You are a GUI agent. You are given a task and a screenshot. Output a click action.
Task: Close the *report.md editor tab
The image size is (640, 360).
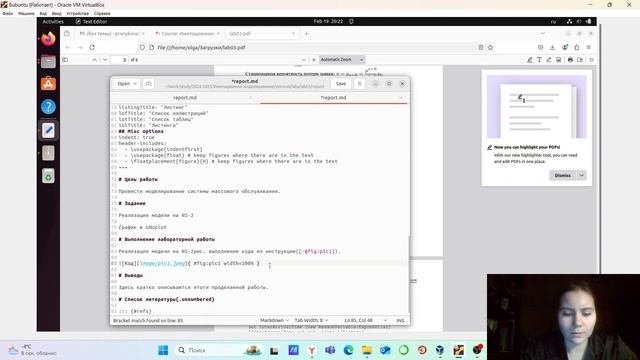click(x=400, y=98)
